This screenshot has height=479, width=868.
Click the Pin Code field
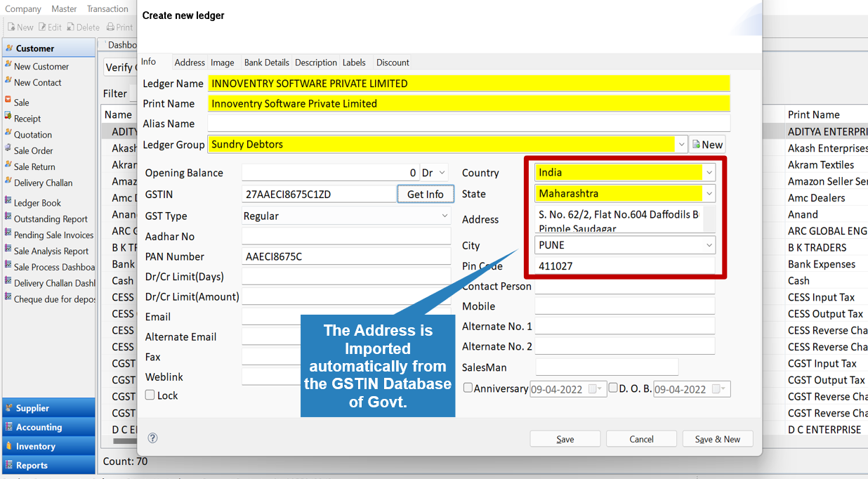pyautogui.click(x=625, y=265)
